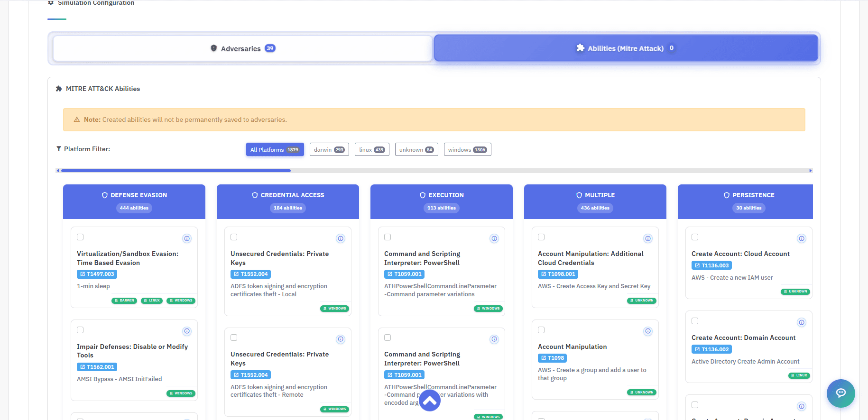Image resolution: width=868 pixels, height=420 pixels.
Task: Click the MITRE ATT&CK Abilities heading
Action: coord(103,89)
